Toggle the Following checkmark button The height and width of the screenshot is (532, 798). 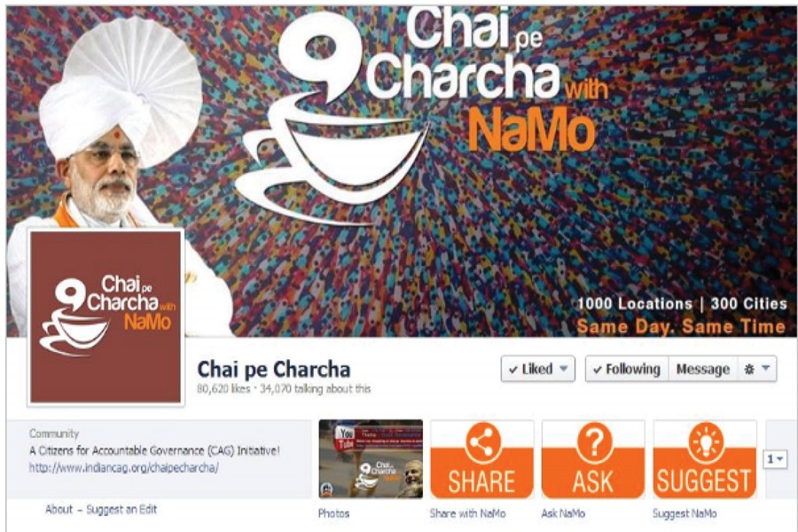627,369
